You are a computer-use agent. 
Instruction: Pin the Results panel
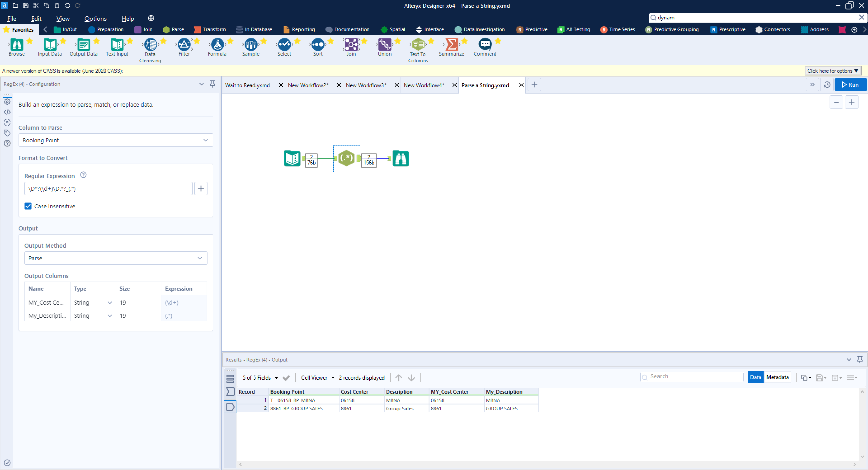[860, 360]
